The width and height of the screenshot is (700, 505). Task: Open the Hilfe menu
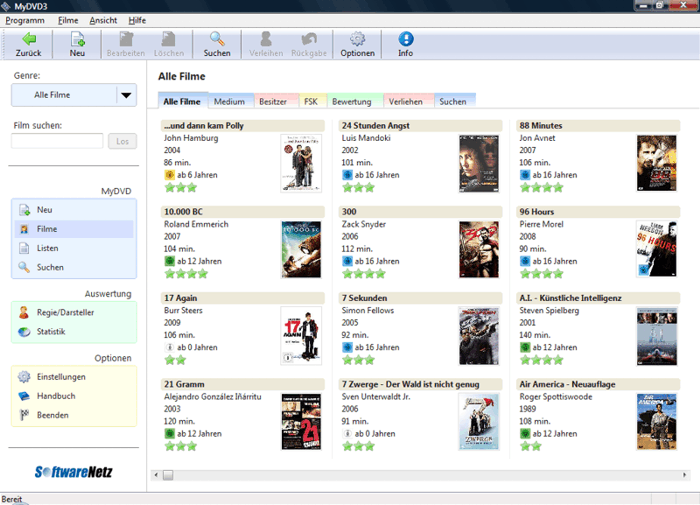tap(137, 20)
